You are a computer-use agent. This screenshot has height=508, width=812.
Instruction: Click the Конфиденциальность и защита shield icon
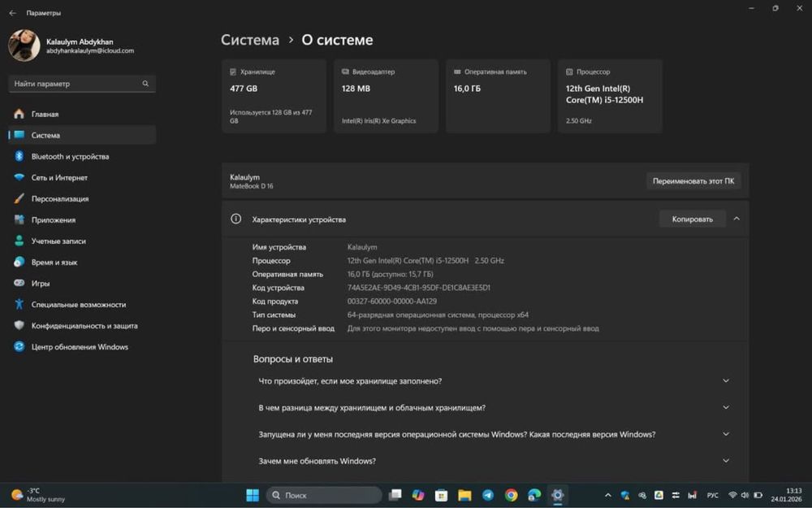(x=19, y=326)
